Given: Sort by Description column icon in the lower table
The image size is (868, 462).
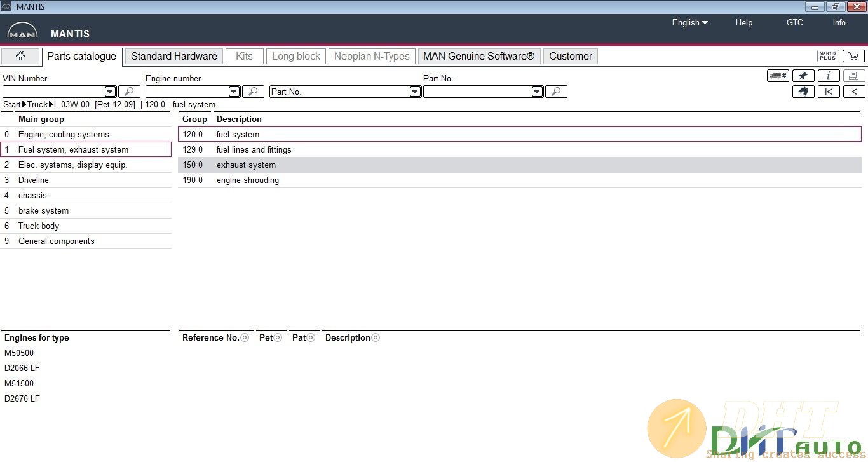Looking at the screenshot, I should [x=376, y=337].
